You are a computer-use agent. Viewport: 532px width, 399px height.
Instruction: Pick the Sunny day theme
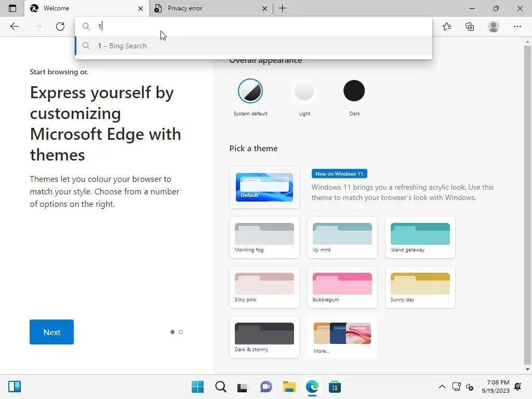click(420, 287)
